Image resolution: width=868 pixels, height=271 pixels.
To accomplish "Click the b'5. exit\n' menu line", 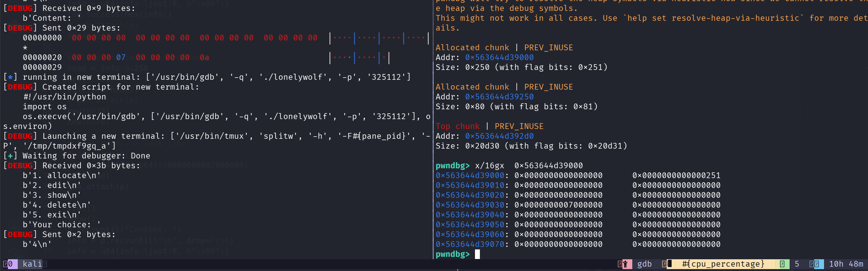I will pyautogui.click(x=52, y=215).
